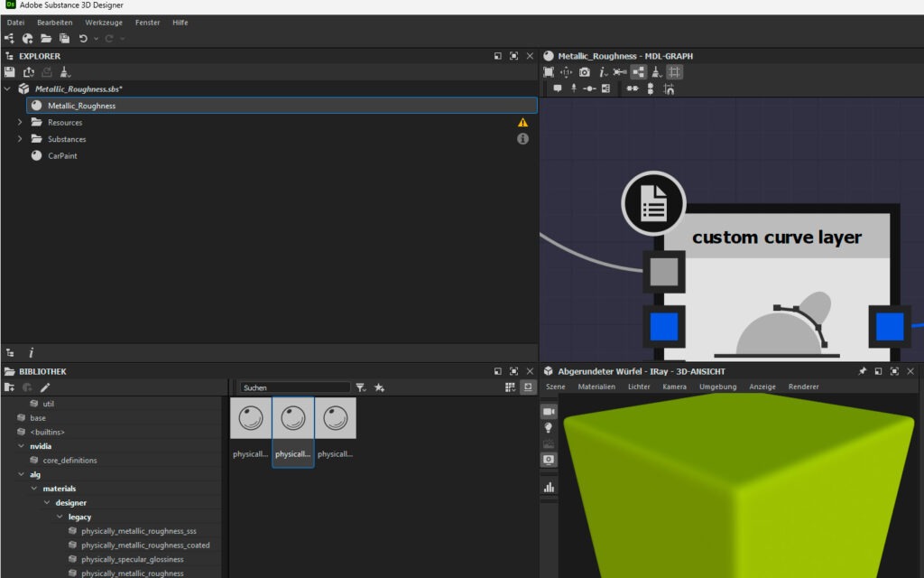Viewport: 924px width, 578px height.
Task: Select the CarPaint graph in Explorer
Action: pos(62,155)
